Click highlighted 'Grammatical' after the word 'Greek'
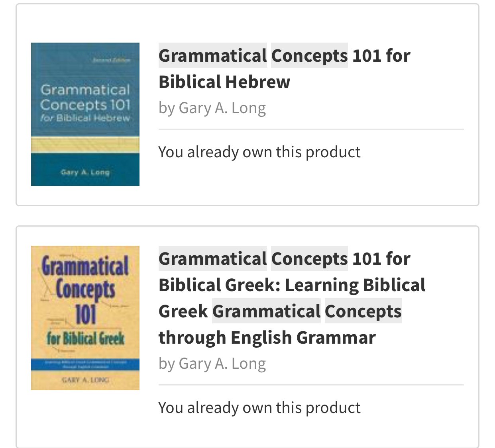This screenshot has width=495, height=448. point(266,311)
